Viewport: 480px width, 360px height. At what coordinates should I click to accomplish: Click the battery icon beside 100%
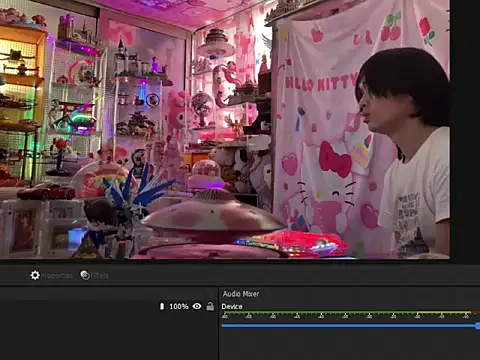click(162, 306)
